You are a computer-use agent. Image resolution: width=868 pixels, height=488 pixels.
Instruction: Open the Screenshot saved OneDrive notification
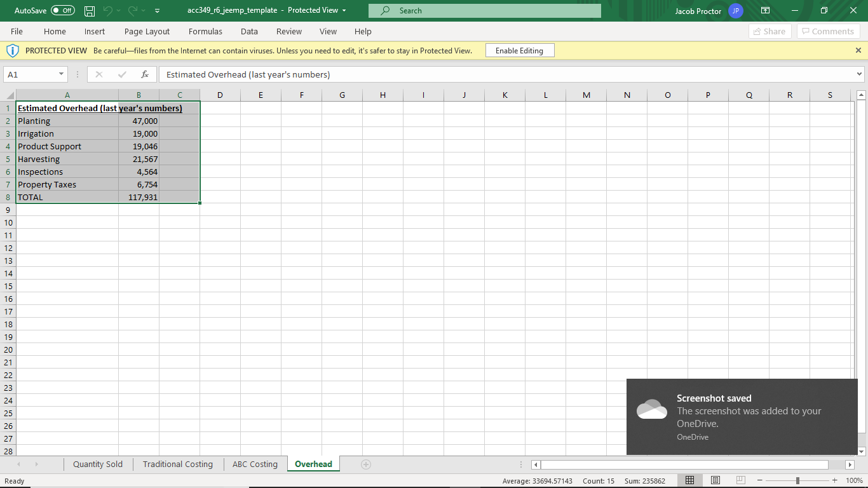tap(742, 417)
